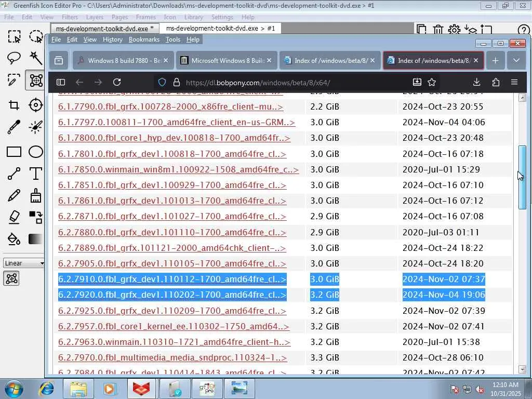532x399 pixels.
Task: Select the selection pencil tool
Action: point(14,80)
